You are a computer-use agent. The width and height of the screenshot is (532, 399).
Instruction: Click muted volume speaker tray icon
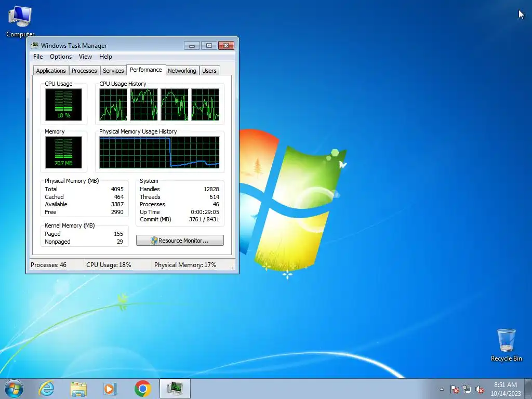(480, 390)
